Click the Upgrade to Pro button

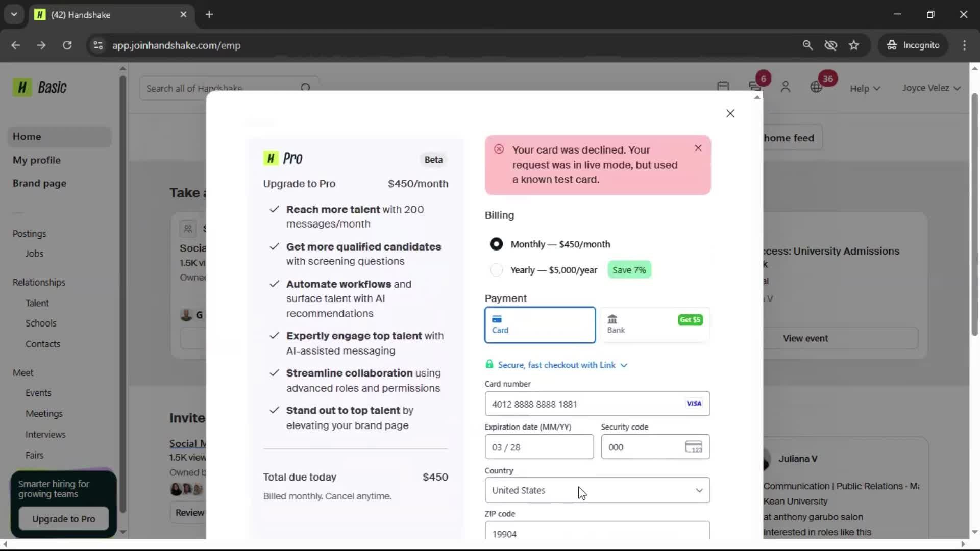tap(64, 519)
